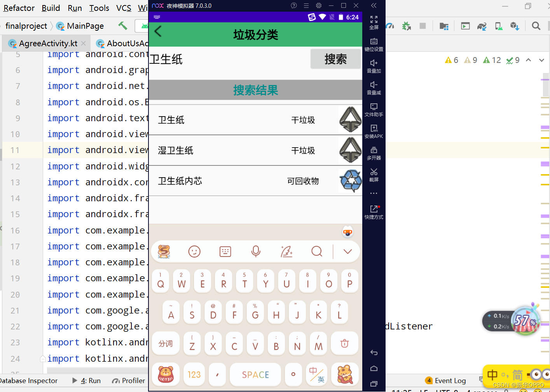Tap the keyboard toolbar search icon
This screenshot has height=392, width=550.
point(317,251)
